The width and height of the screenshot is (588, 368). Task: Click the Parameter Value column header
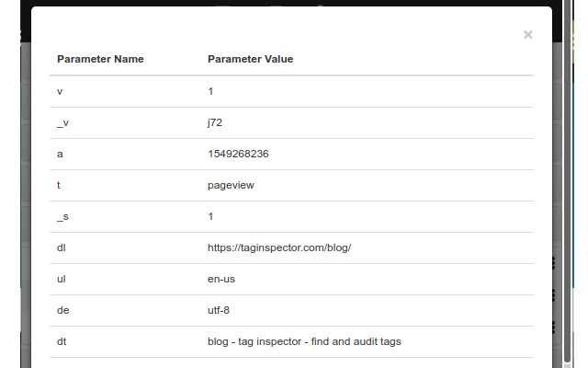pos(250,60)
